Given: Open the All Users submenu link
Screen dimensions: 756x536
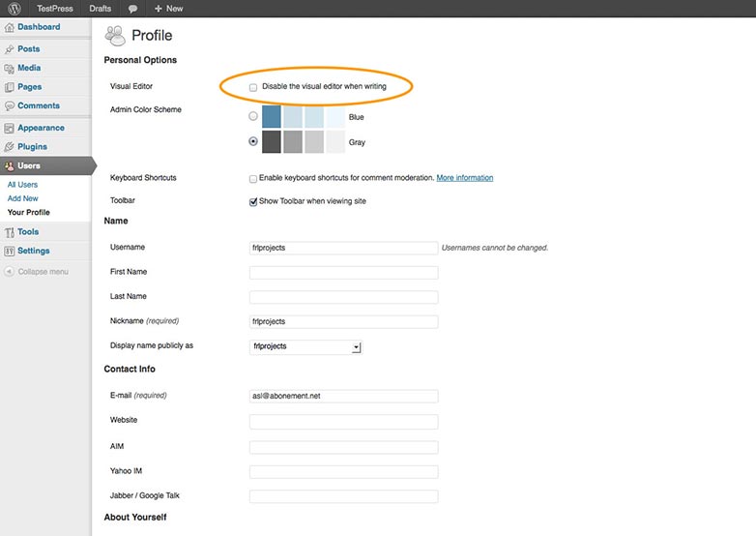Looking at the screenshot, I should 22,185.
